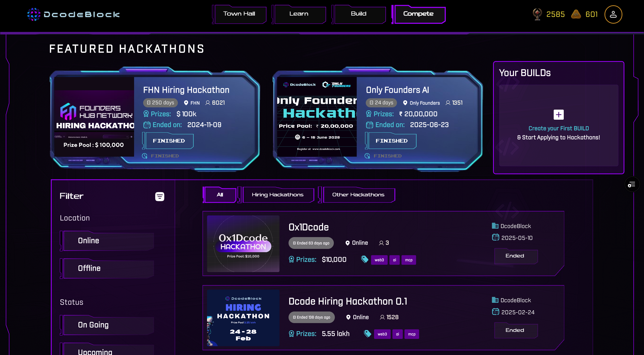
Task: Click the trophy points icon beside 2585
Action: tap(537, 14)
